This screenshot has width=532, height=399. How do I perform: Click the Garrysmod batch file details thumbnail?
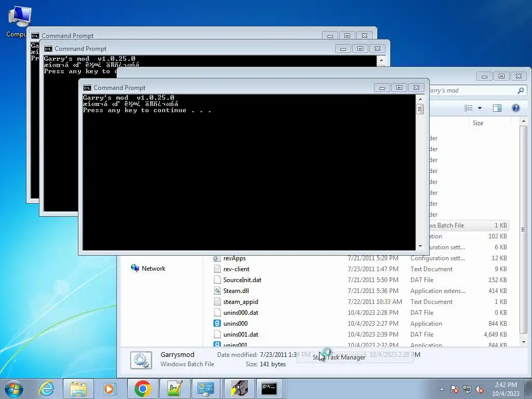[x=141, y=360]
